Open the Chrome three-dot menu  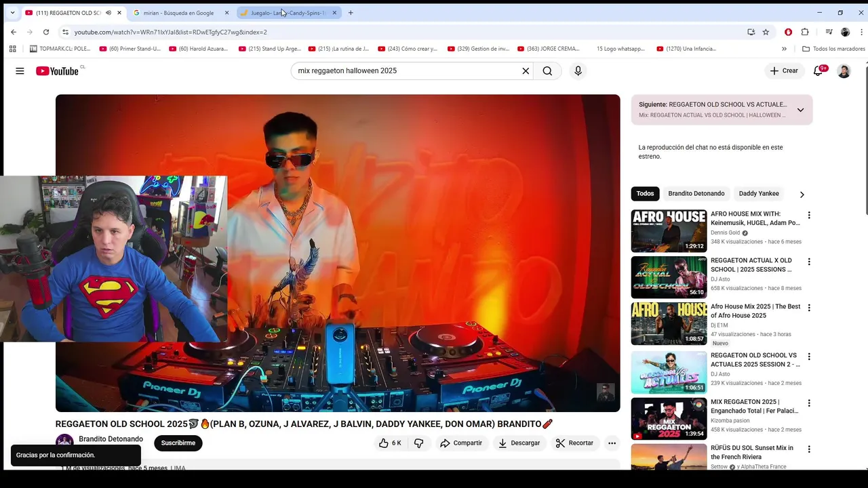(862, 32)
